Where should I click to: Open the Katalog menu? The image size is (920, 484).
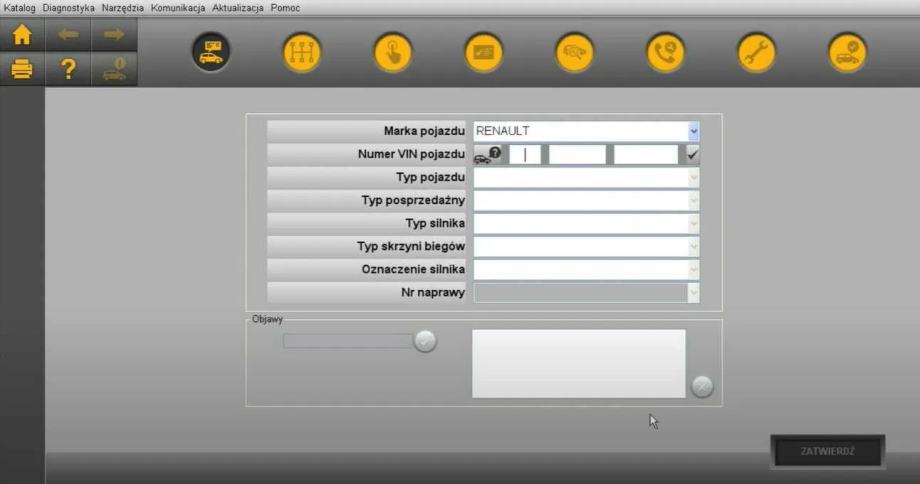19,8
